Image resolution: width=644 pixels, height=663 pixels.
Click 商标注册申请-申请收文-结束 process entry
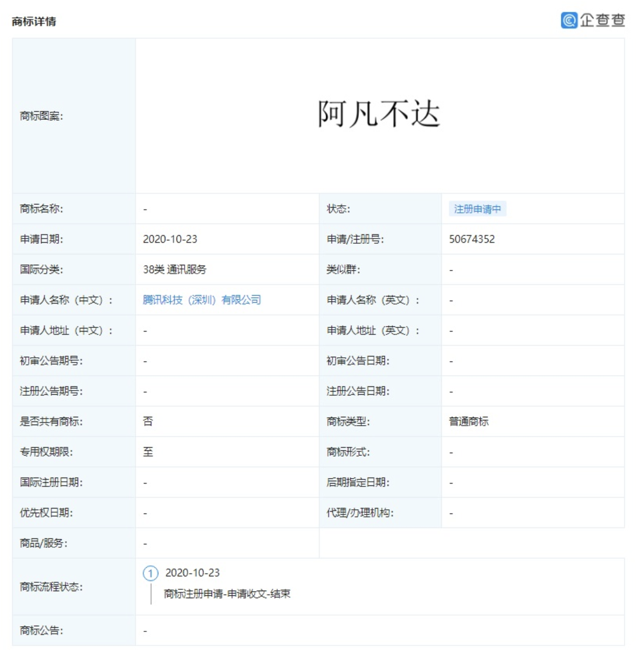tap(227, 594)
